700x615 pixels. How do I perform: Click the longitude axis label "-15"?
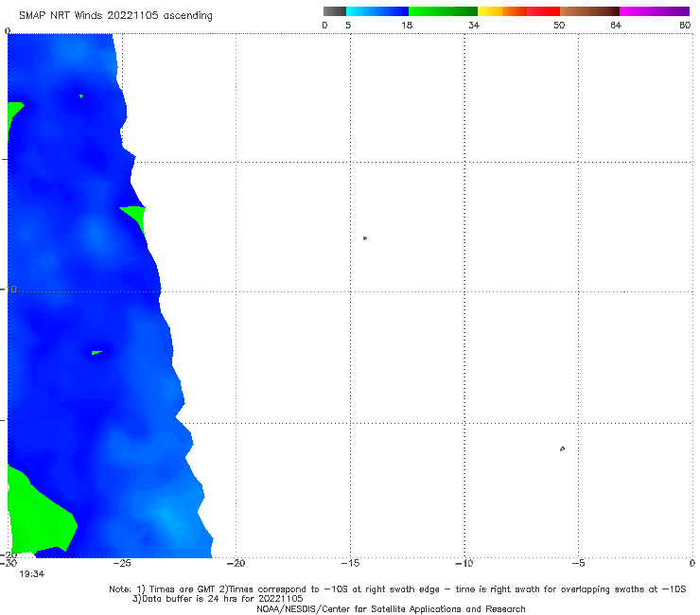350,563
